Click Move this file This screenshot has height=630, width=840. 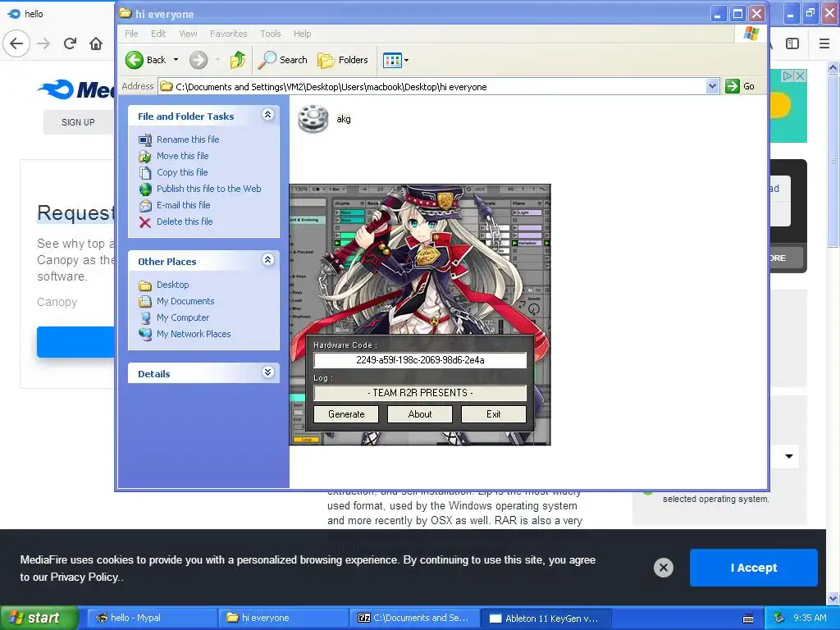pyautogui.click(x=183, y=156)
